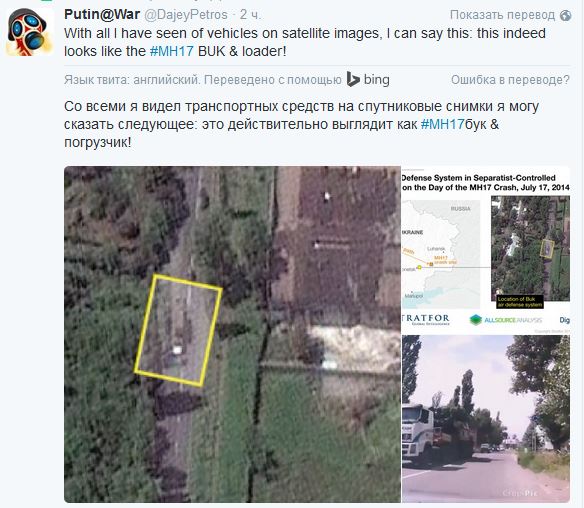
Task: Click the small map in the infographic
Action: (441, 254)
